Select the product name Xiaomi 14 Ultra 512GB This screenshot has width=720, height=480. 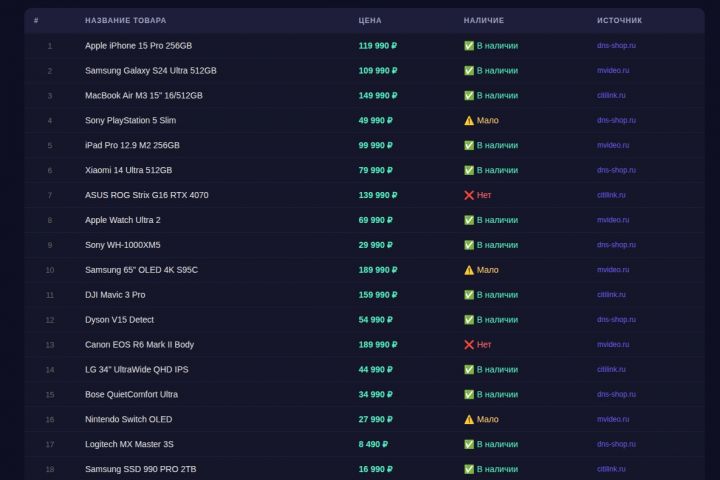click(129, 170)
